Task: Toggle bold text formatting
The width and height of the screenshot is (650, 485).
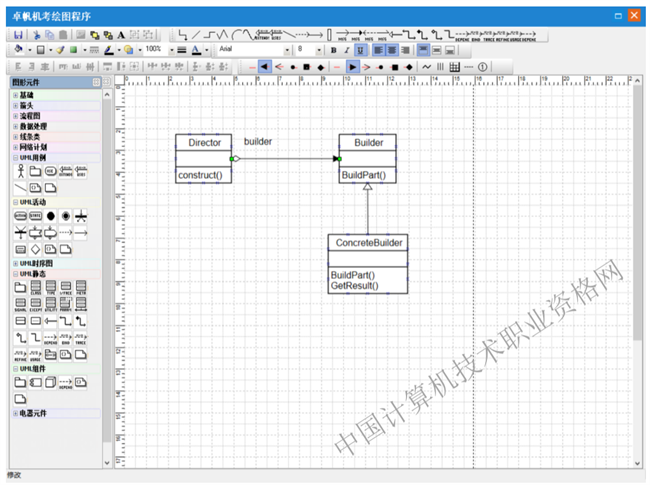Action: pyautogui.click(x=333, y=49)
